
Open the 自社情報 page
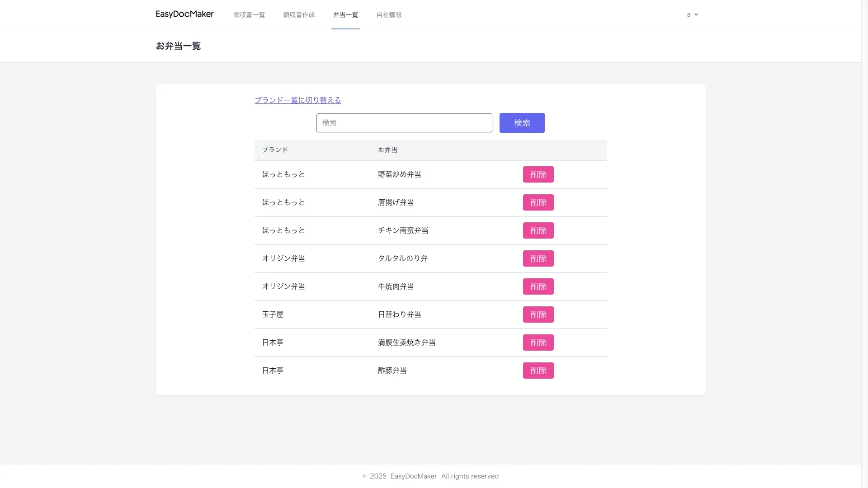pos(389,15)
